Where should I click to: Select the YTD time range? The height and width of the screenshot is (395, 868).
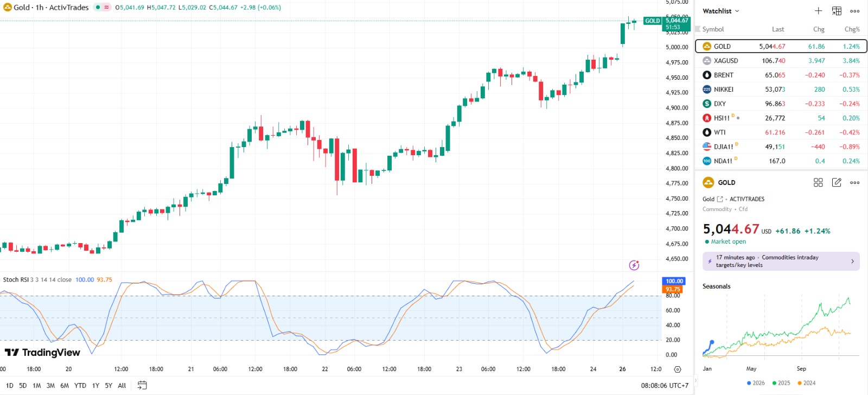[x=80, y=386]
